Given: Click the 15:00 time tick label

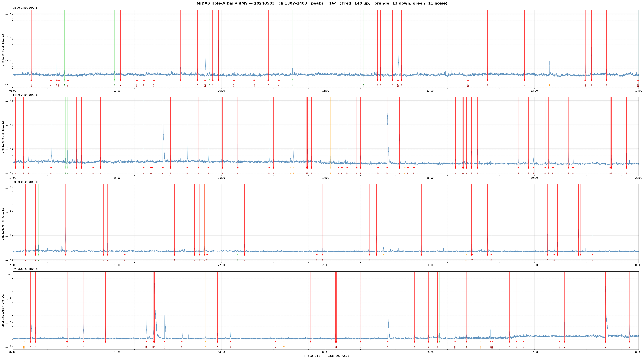Looking at the screenshot, I should 117,178.
